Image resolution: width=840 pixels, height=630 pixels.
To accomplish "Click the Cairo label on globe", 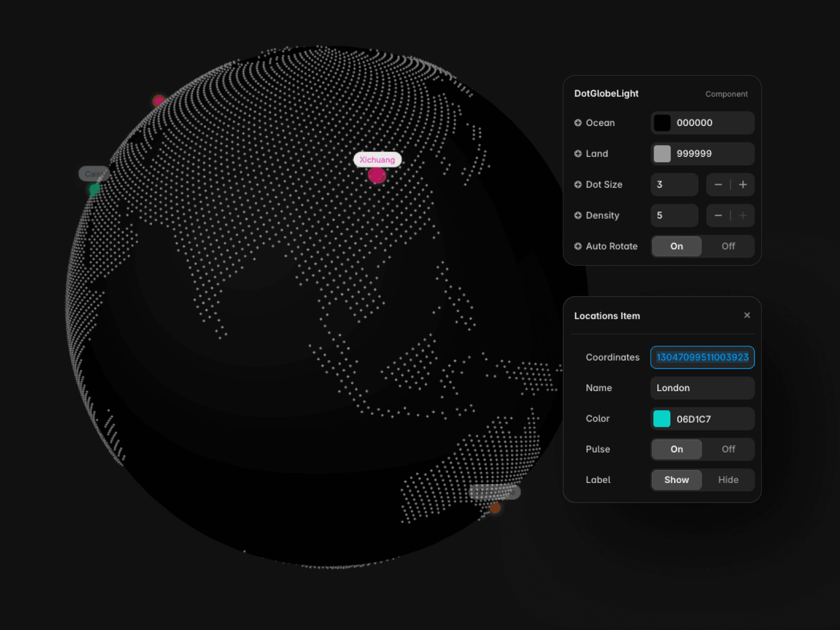I will pos(94,173).
